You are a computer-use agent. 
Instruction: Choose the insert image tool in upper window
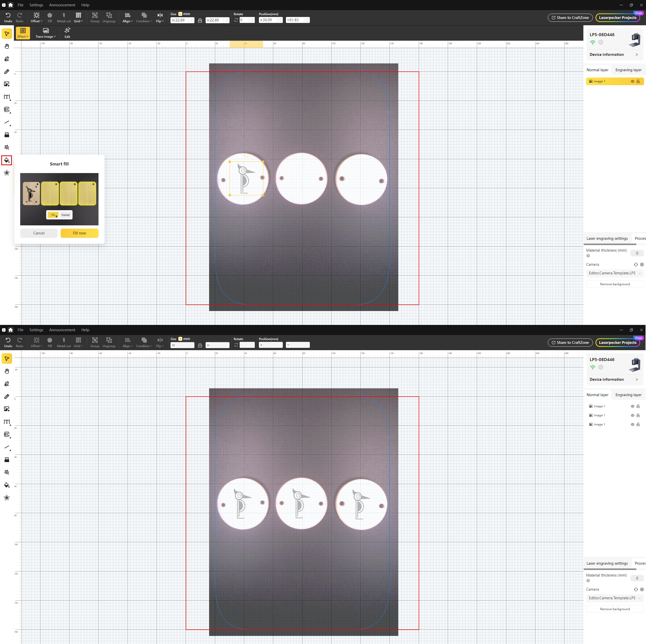7,84
